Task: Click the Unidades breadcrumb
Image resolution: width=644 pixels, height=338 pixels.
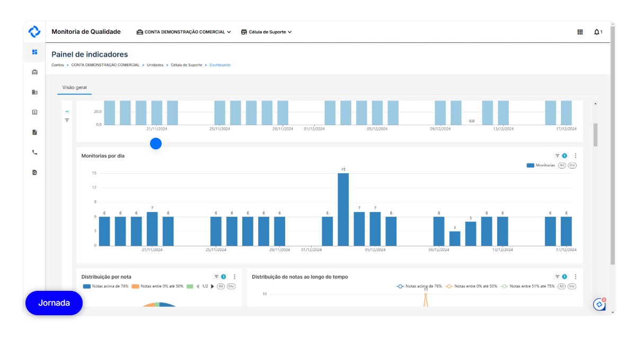Action: click(155, 65)
